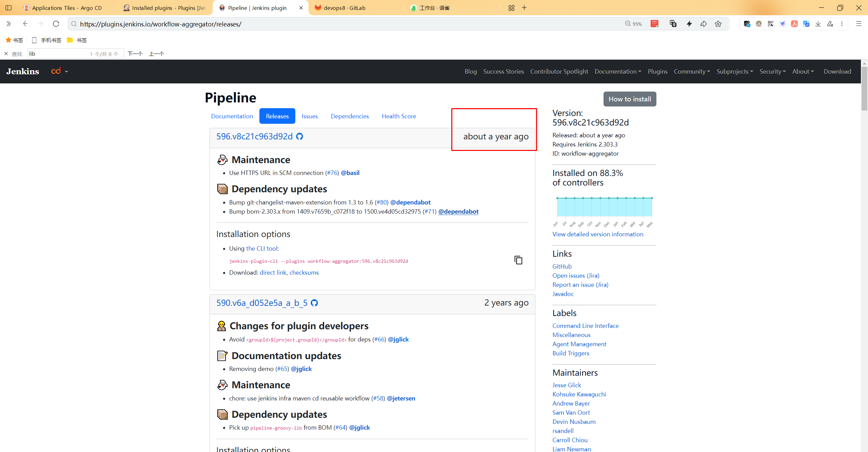Expand the Security nav dropdown

tap(772, 71)
